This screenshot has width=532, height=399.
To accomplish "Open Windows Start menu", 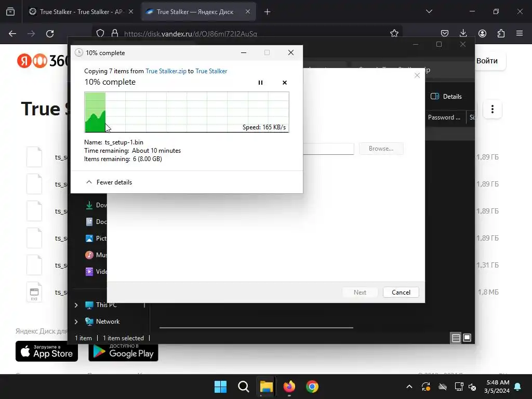I will tap(220, 387).
